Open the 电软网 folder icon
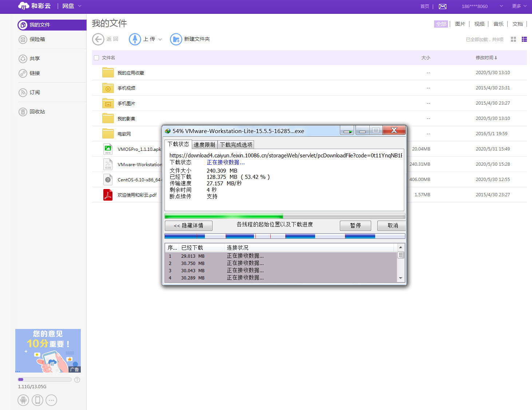The width and height of the screenshot is (532, 410). (x=108, y=134)
